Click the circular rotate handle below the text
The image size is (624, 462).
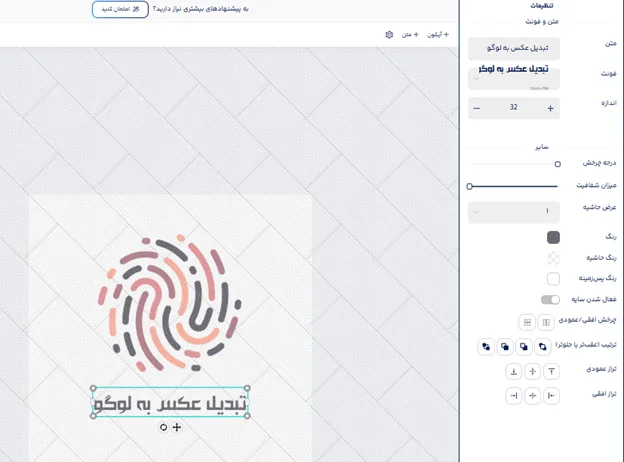(x=163, y=427)
